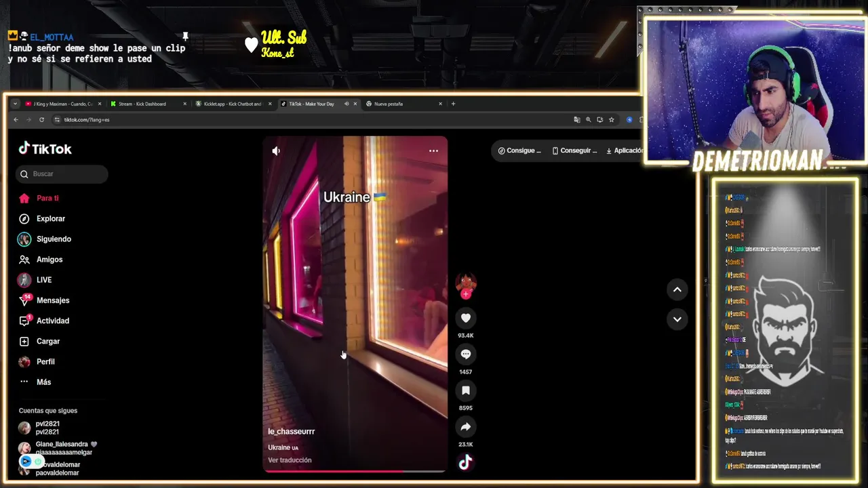Image resolution: width=868 pixels, height=488 pixels.
Task: Open the spinning TikTok sound disc
Action: tap(466, 462)
